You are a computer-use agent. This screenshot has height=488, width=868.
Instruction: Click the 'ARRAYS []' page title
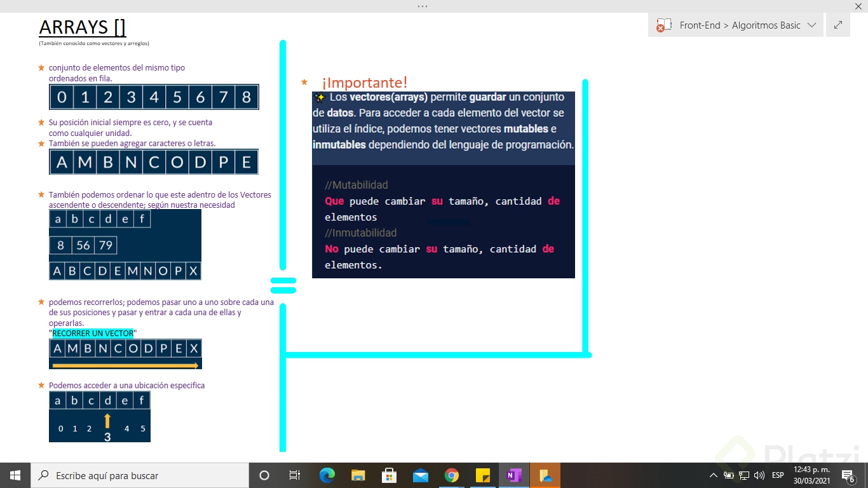83,27
